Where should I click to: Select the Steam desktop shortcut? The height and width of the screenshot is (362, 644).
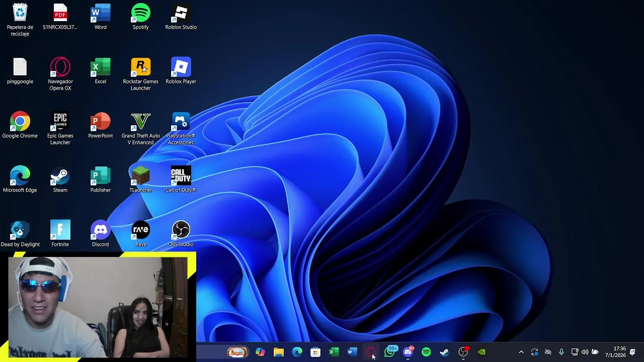pyautogui.click(x=60, y=179)
